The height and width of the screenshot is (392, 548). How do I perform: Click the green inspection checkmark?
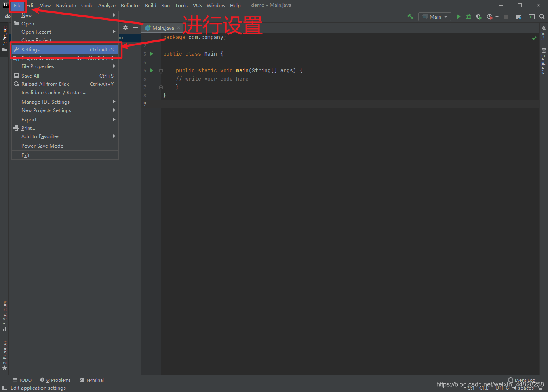(534, 38)
